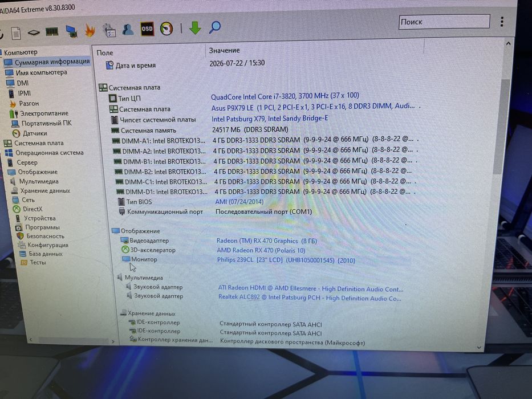The height and width of the screenshot is (399, 532).
Task: Open Realtek ALC892 audio link
Action: click(310, 298)
